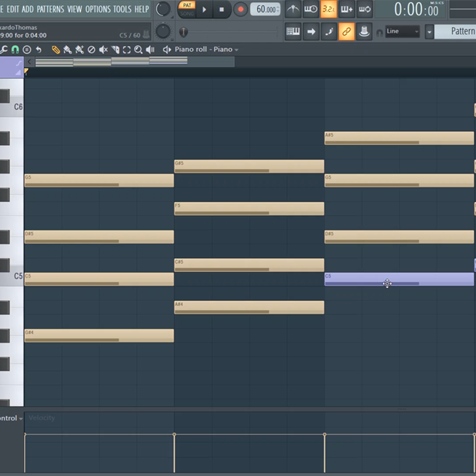This screenshot has width=476, height=476.
Task: Open the EDIT menu
Action: tap(12, 9)
